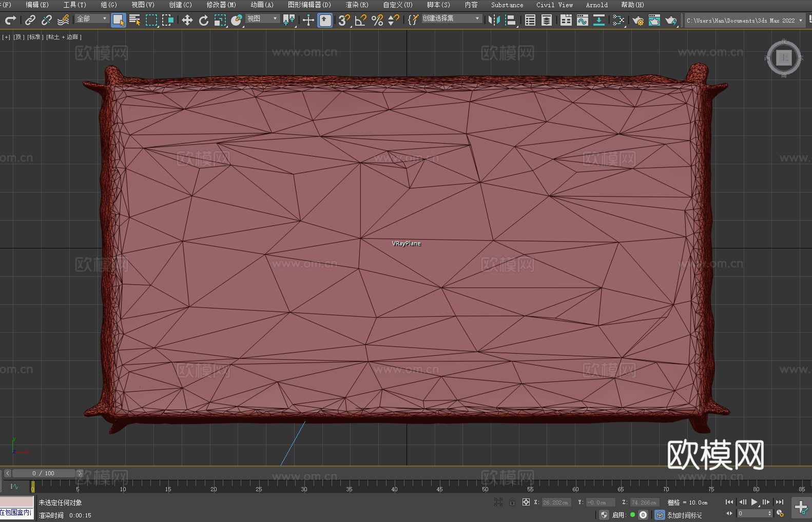Activate the Select and Move tool
This screenshot has width=812, height=522.
click(187, 20)
